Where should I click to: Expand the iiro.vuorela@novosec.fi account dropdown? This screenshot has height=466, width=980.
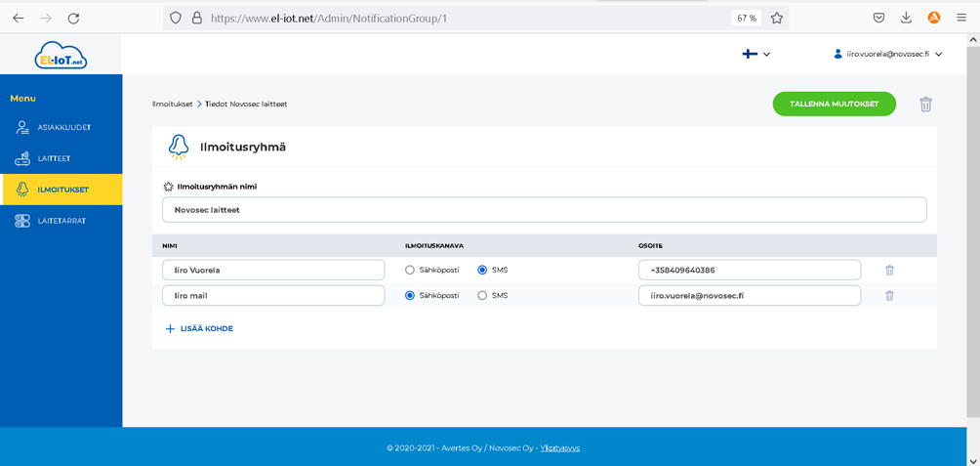click(x=938, y=55)
